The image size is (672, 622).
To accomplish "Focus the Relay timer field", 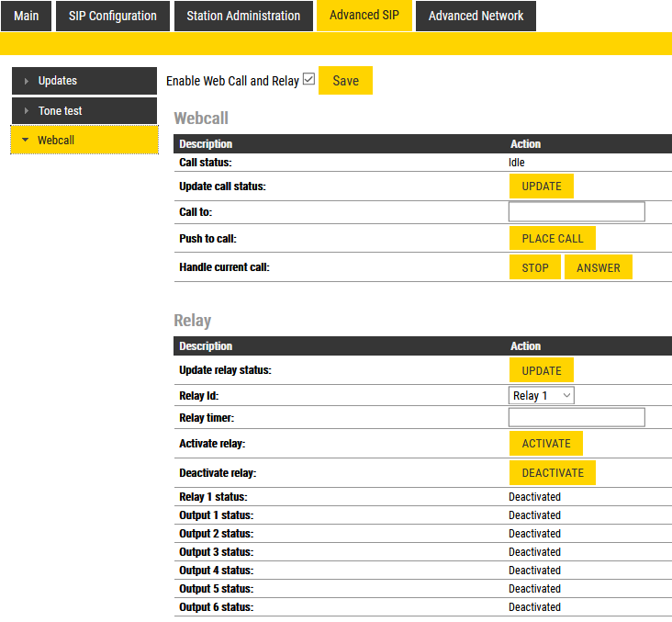I will coord(577,418).
